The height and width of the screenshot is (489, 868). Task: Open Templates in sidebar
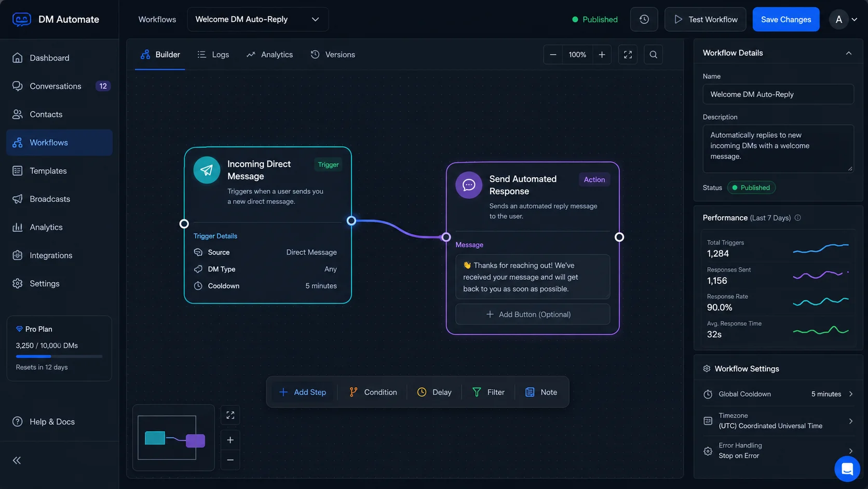tap(59, 171)
